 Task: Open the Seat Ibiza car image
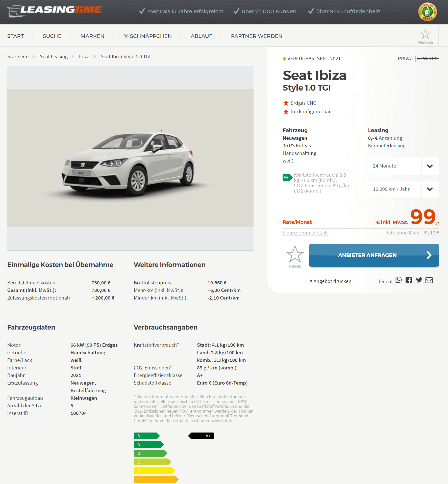(x=130, y=158)
